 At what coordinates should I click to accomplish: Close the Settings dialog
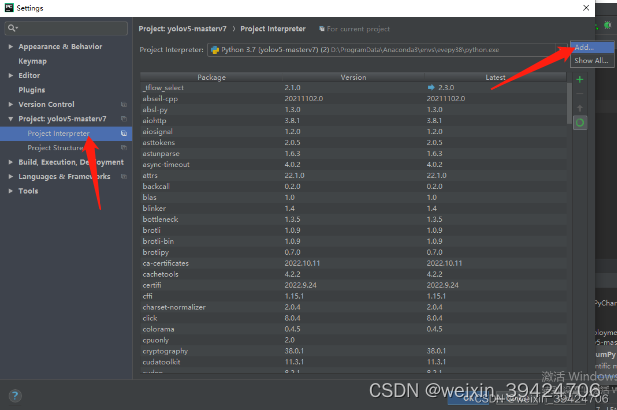[586, 8]
